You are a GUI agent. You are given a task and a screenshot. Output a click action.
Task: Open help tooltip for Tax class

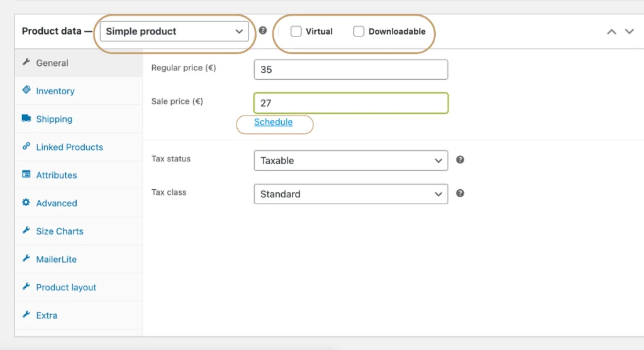(x=460, y=194)
